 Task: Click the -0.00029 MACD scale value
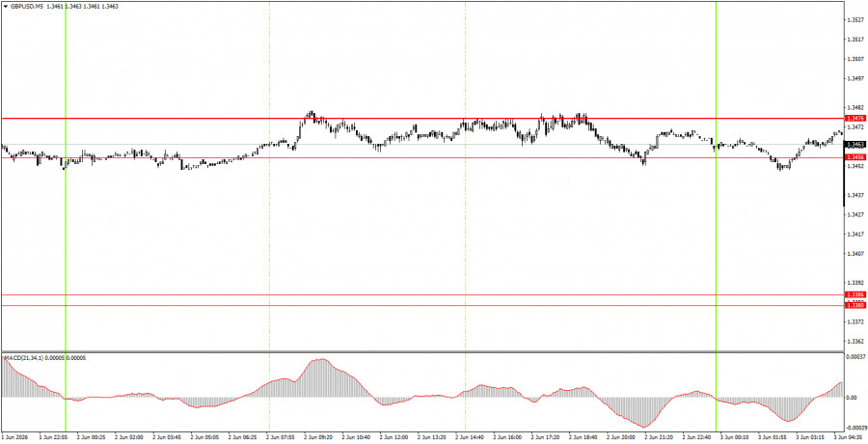click(855, 428)
